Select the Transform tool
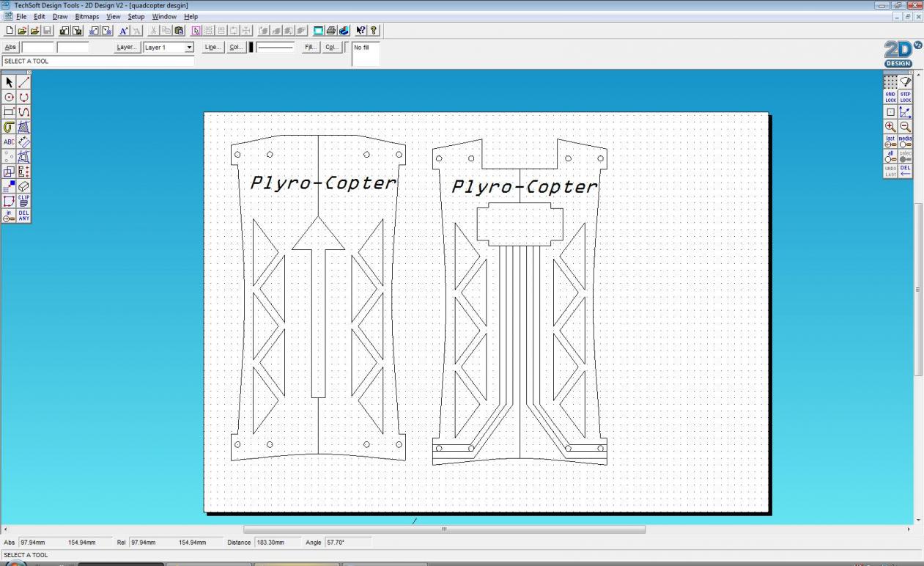 tap(23, 156)
